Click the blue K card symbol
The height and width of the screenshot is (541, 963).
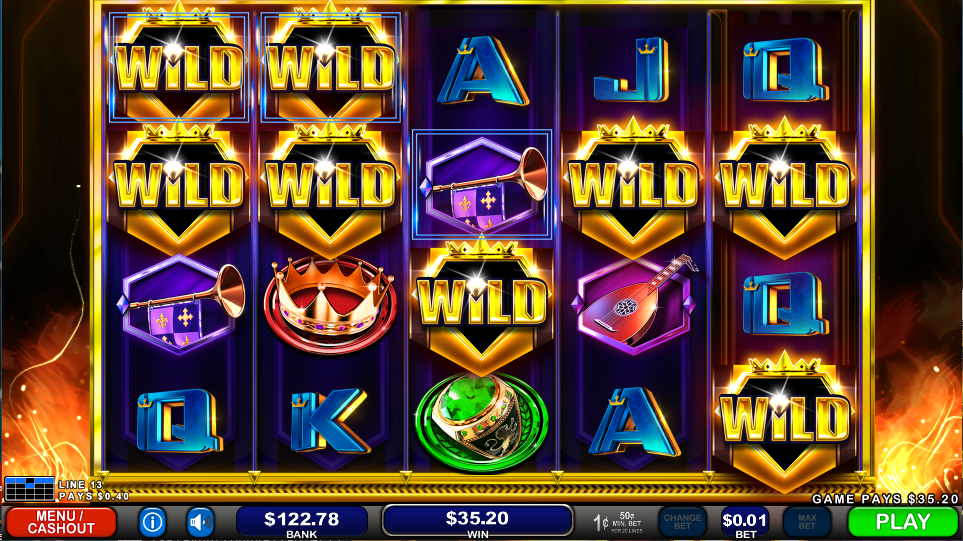[x=329, y=422]
